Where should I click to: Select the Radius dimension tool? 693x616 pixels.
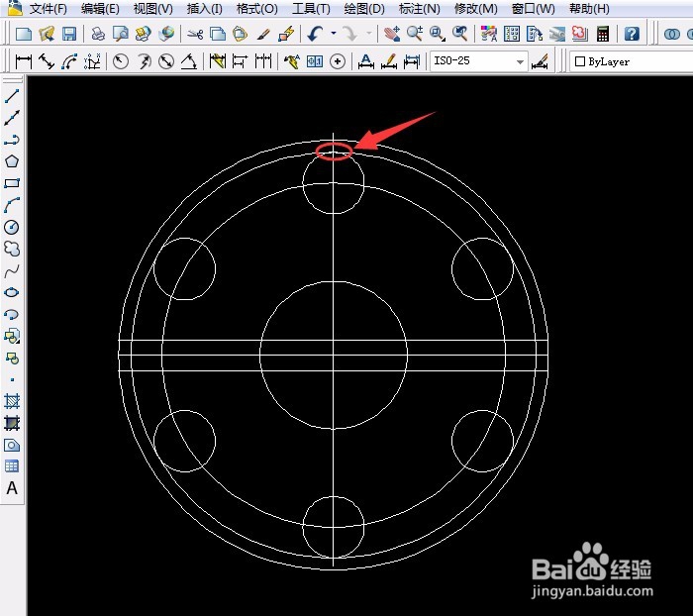point(121,61)
